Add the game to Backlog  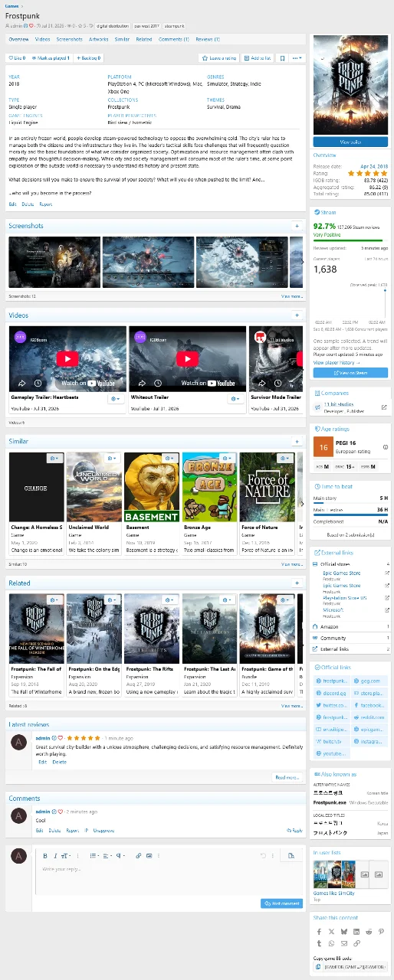89,57
